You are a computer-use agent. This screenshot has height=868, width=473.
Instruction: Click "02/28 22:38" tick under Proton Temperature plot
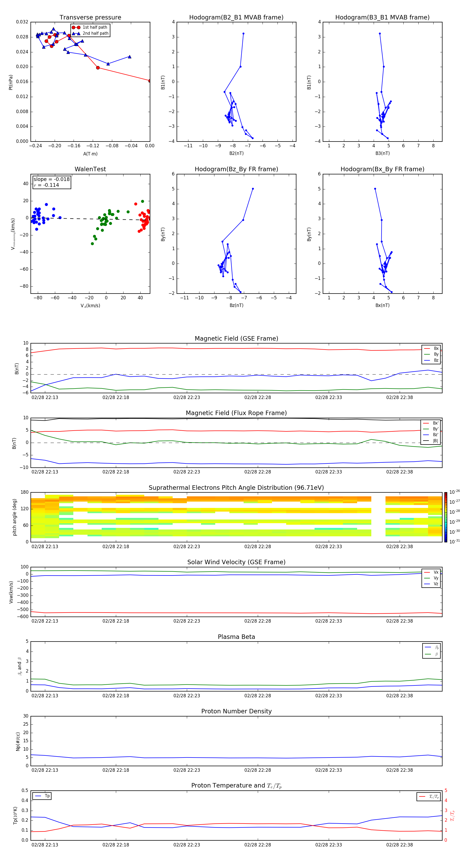[399, 845]
